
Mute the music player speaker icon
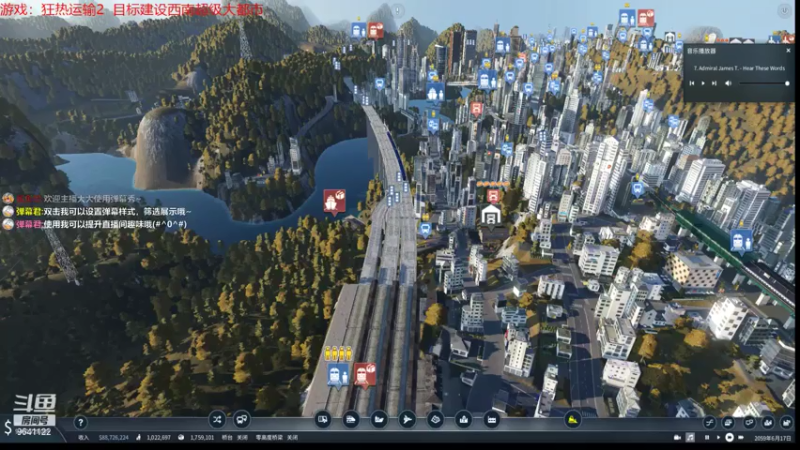click(728, 83)
